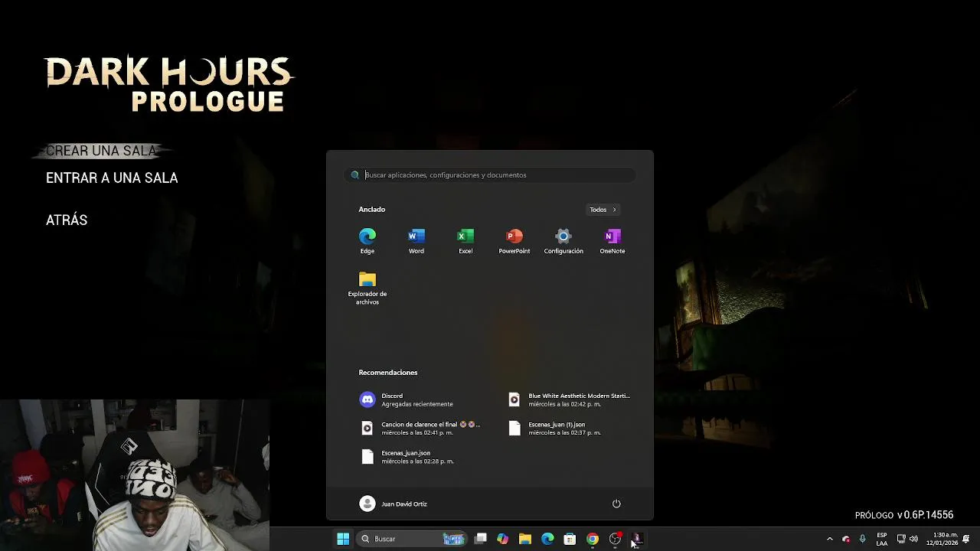Viewport: 980px width, 551px height.
Task: Open Configuración settings app
Action: [563, 241]
